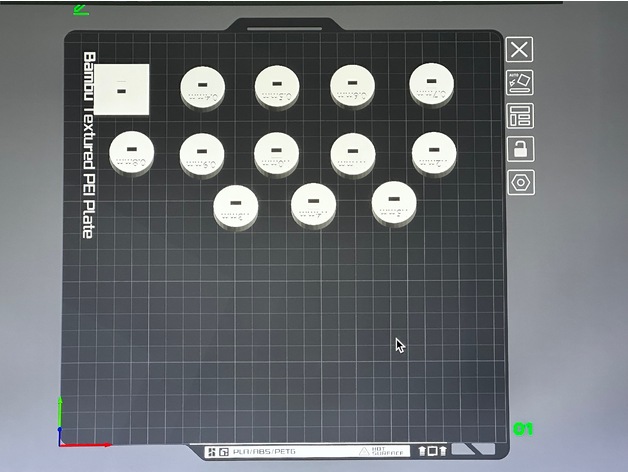Image resolution: width=628 pixels, height=472 pixels.
Task: Arrange objects using the plate layout icon
Action: click(x=520, y=115)
